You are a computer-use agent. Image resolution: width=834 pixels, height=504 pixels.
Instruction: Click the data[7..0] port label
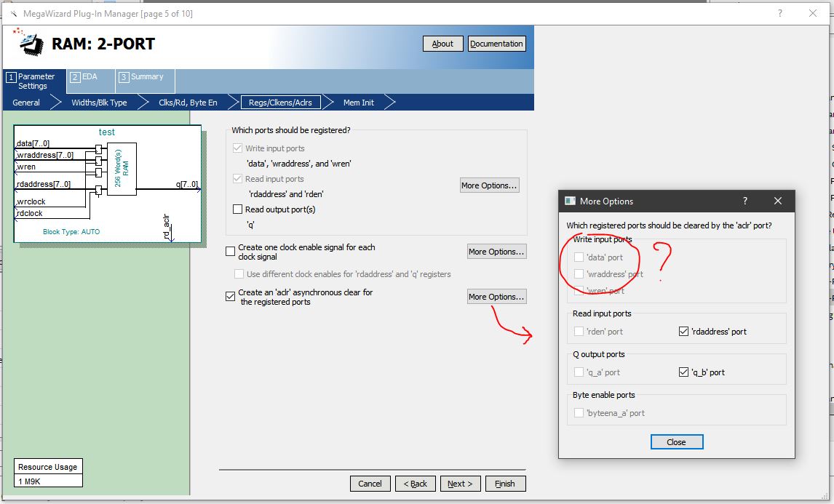(33, 143)
